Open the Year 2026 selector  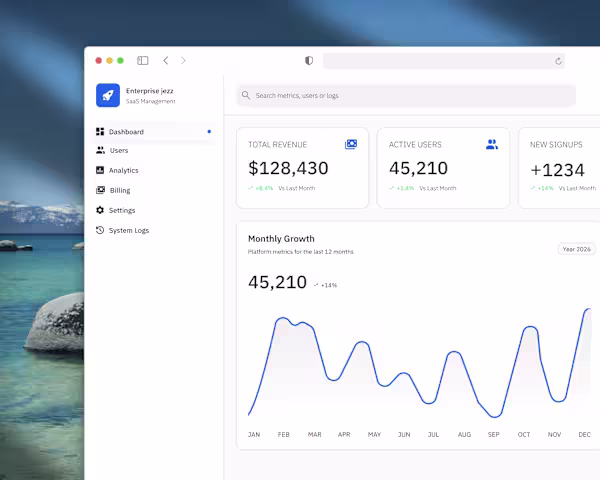[577, 249]
